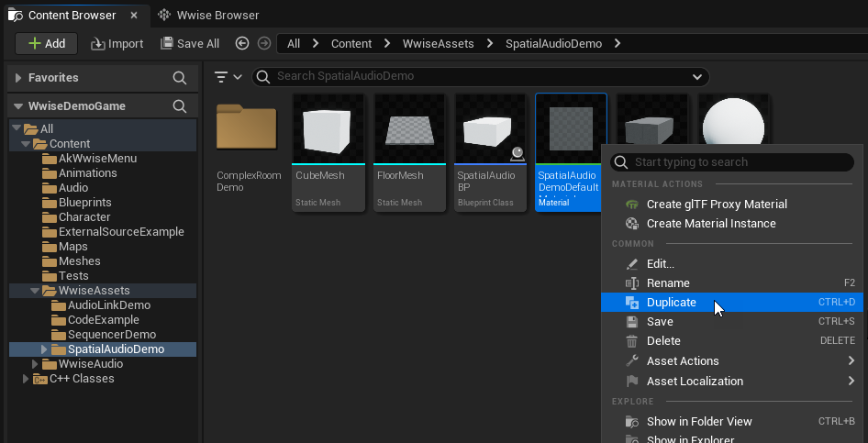This screenshot has width=868, height=443.
Task: Expand the Favorites section
Action: tap(18, 78)
